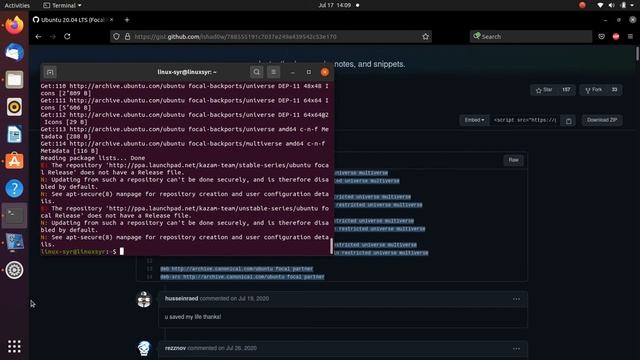Click the deb-src archive.canonical.com focal partner line
The height and width of the screenshot is (360, 640).
point(242,277)
